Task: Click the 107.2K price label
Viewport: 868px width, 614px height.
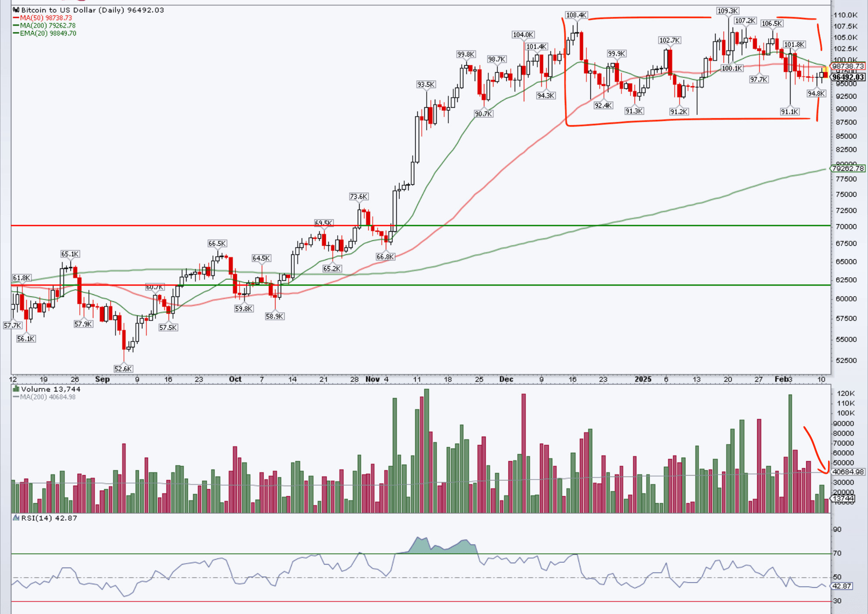Action: tap(745, 21)
